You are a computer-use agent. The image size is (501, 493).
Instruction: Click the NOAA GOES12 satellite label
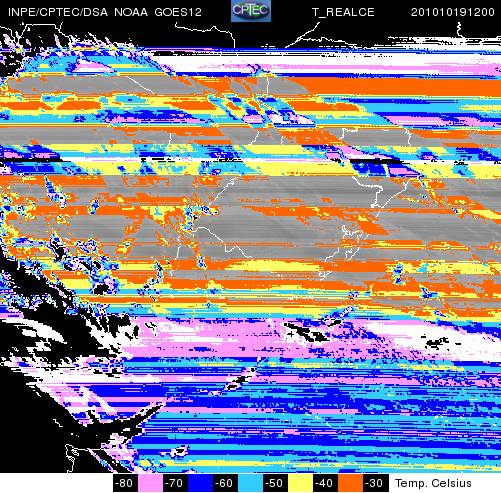tap(158, 12)
